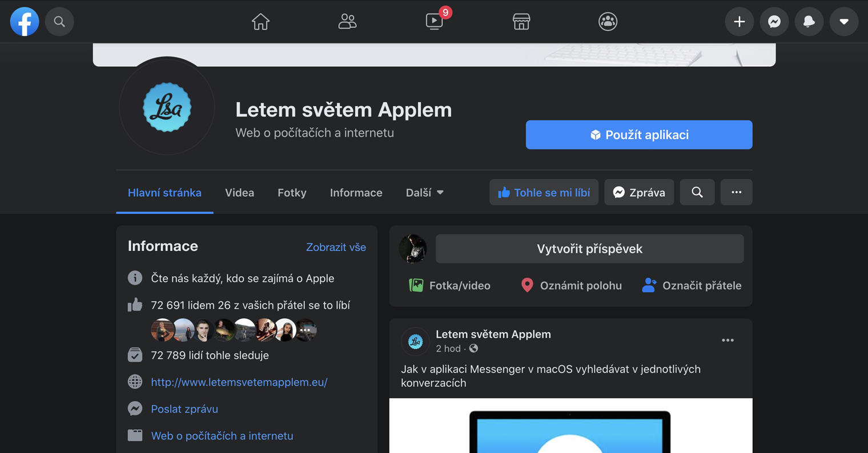This screenshot has height=453, width=868.
Task: Go to the Facebook logo home
Action: (25, 22)
